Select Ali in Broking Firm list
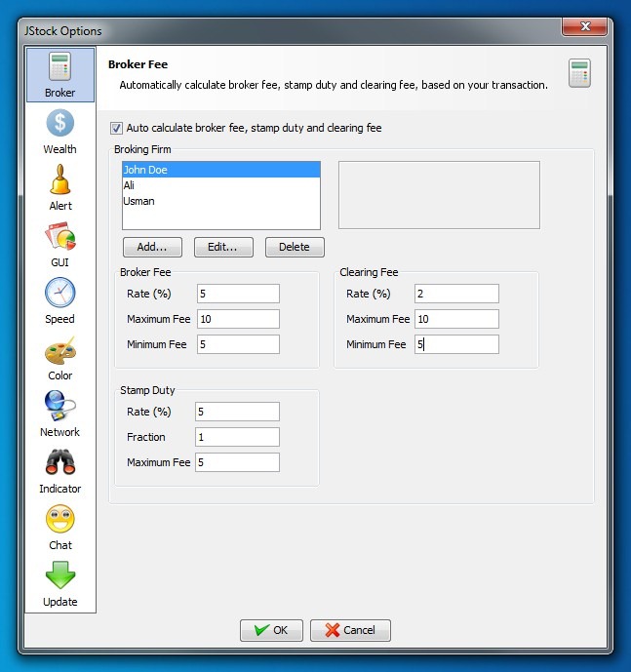631x672 pixels. coord(221,185)
